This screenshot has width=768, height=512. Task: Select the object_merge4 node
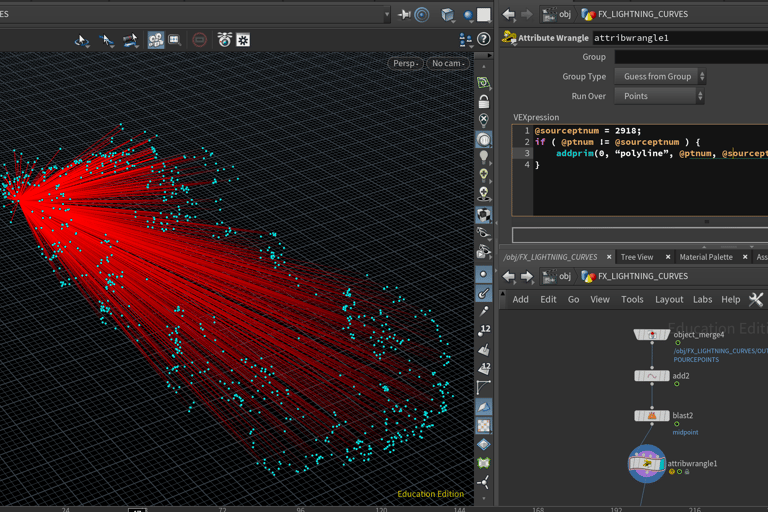[x=651, y=335]
